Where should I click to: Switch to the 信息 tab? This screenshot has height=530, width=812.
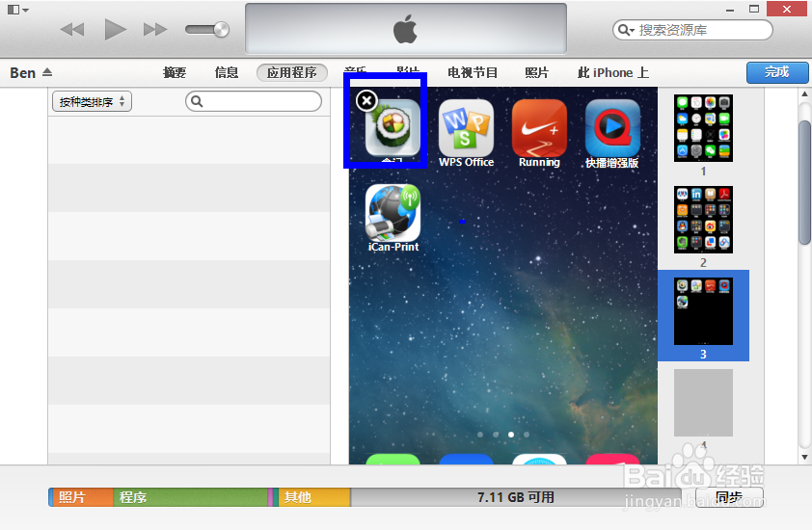[x=227, y=72]
